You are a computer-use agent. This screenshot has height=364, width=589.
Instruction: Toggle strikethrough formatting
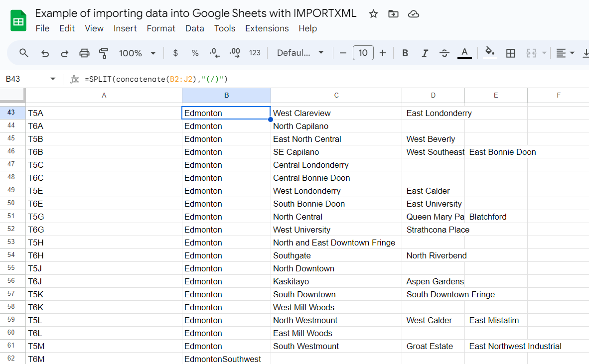[444, 53]
